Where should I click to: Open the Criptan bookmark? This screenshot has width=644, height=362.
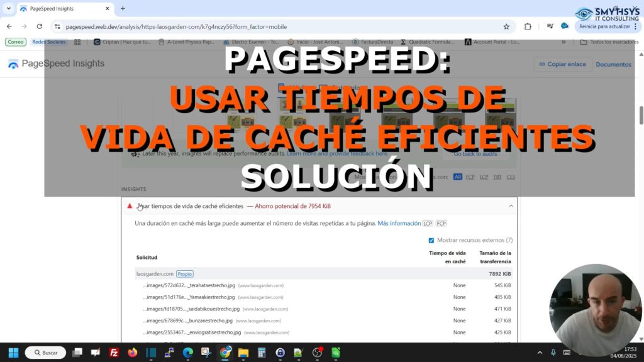pyautogui.click(x=123, y=42)
